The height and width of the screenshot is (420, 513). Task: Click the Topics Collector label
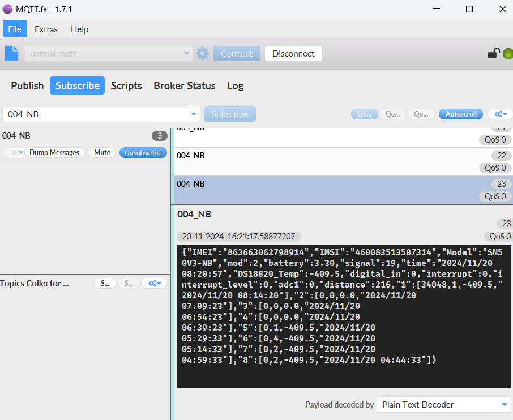coord(35,283)
